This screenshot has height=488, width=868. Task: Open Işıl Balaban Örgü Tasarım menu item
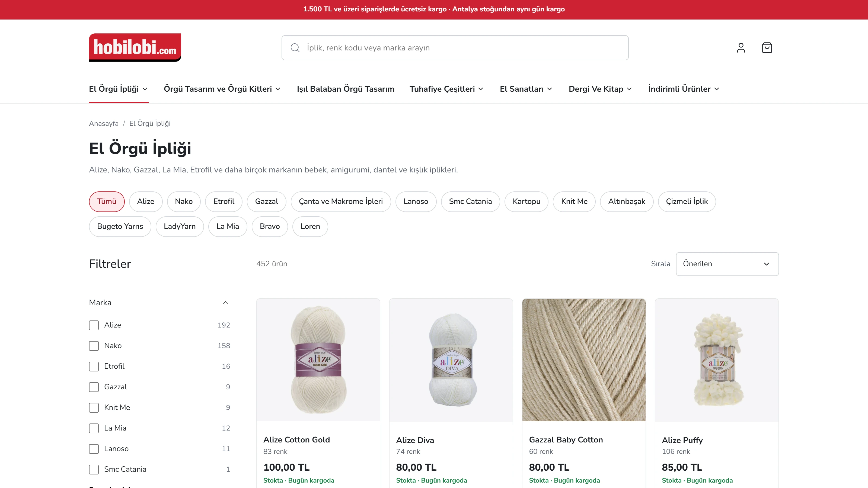click(345, 89)
